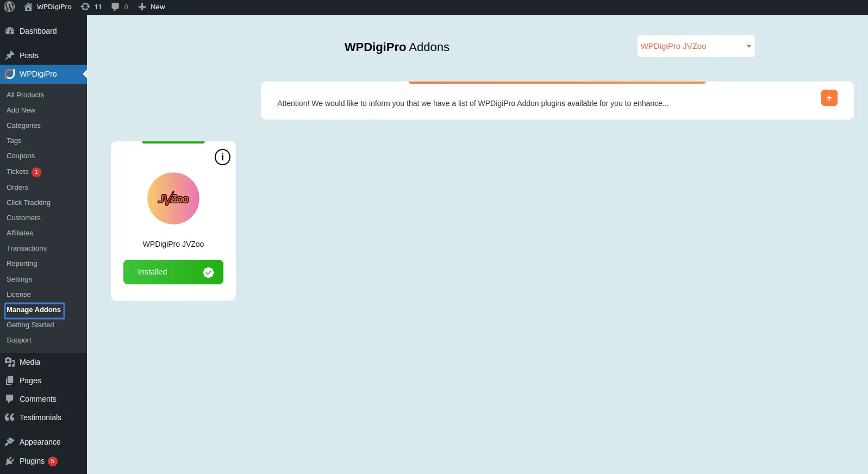Open Settings submenu item
Viewport: 868px width, 474px height.
coord(19,279)
